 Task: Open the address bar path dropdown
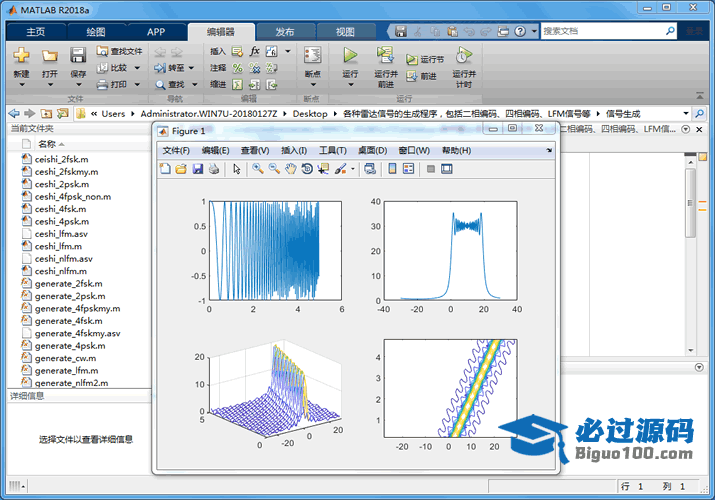click(x=685, y=113)
